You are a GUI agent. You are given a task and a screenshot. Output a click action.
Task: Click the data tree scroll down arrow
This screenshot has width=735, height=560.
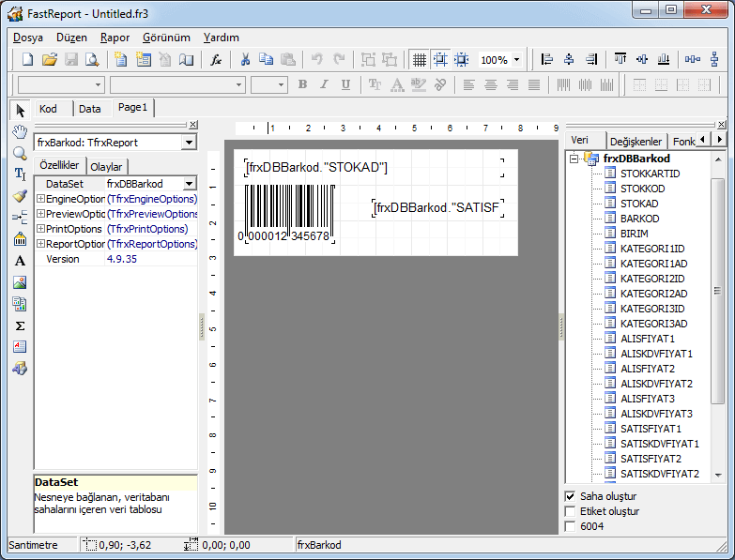click(718, 476)
